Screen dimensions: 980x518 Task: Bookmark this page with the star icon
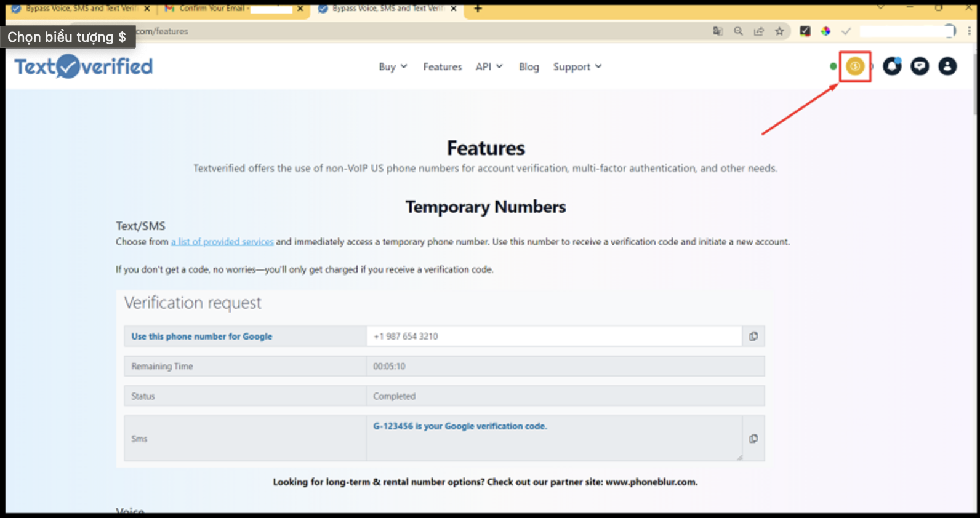779,31
